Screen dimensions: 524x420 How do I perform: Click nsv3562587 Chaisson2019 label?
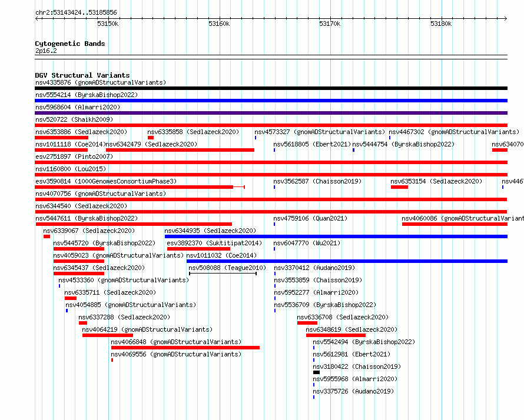(317, 181)
